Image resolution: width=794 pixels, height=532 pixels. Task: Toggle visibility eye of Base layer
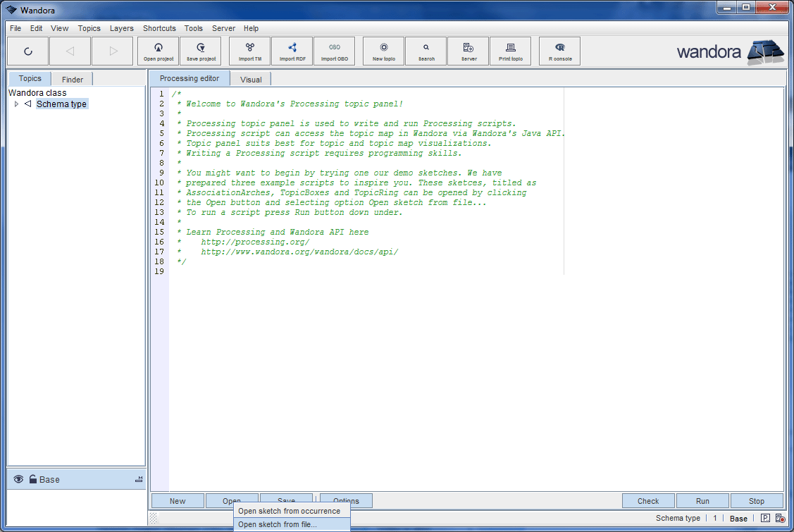[18, 479]
